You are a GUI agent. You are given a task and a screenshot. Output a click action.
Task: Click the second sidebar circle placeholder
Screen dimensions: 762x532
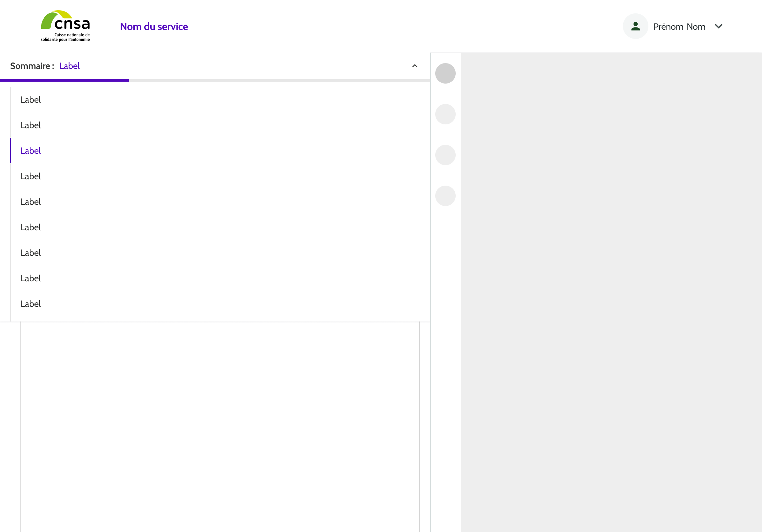point(445,114)
